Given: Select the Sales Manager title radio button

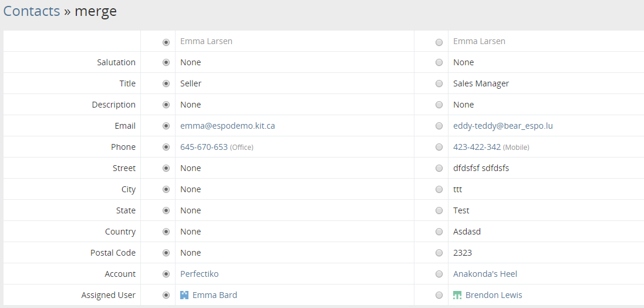Looking at the screenshot, I should 439,83.
